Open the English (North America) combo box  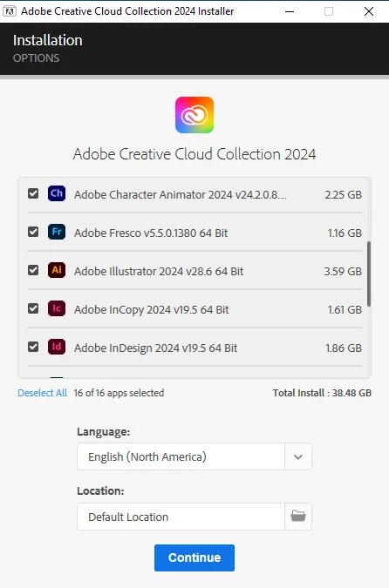pyautogui.click(x=194, y=456)
